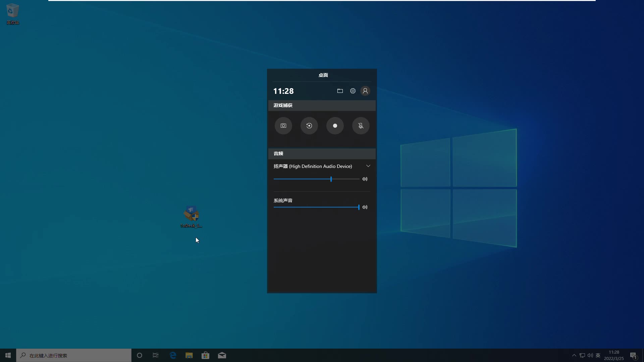The width and height of the screenshot is (644, 362).
Task: Mute the 系统声音 speaker icon
Action: coord(365,207)
